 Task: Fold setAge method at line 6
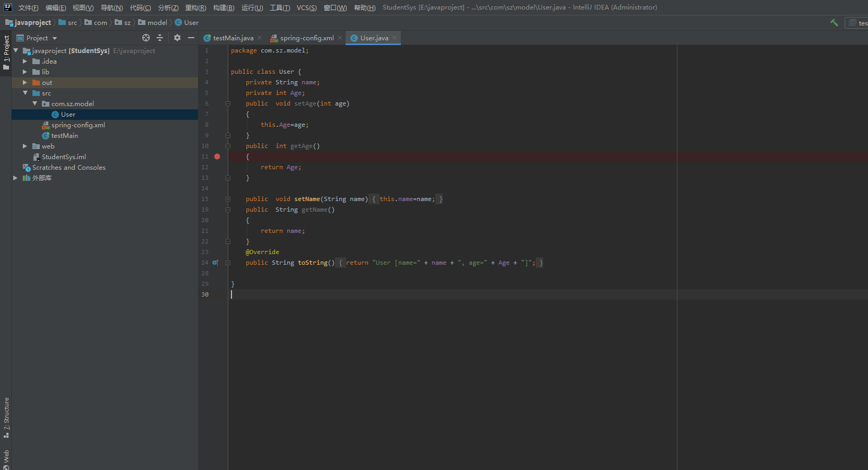coord(228,103)
